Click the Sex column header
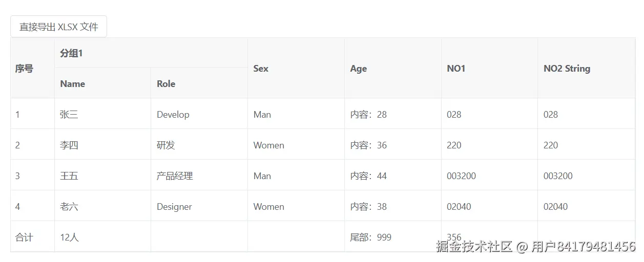This screenshot has width=644, height=262. click(261, 69)
